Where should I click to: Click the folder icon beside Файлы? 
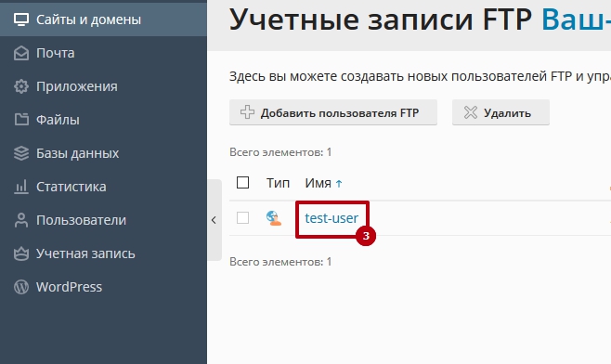coord(21,120)
